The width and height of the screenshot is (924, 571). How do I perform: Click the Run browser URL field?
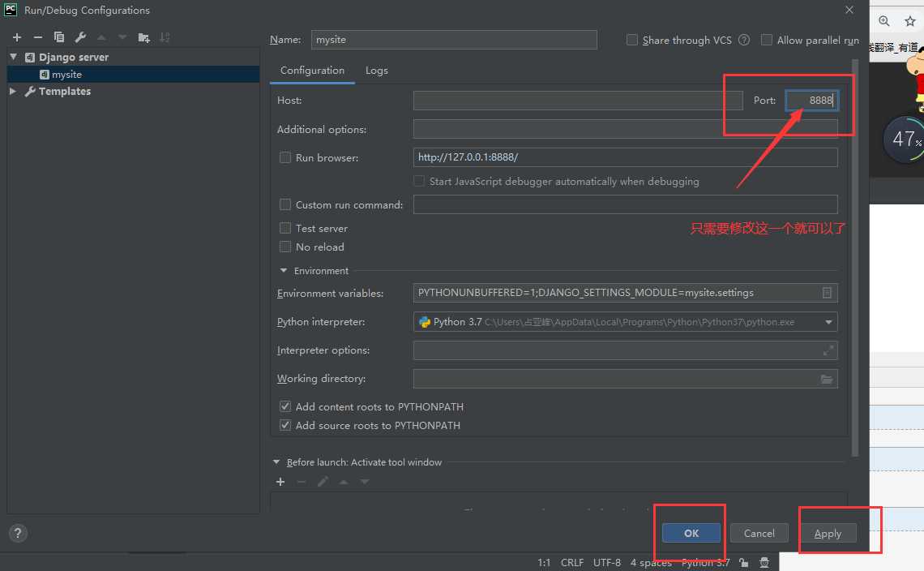[625, 157]
